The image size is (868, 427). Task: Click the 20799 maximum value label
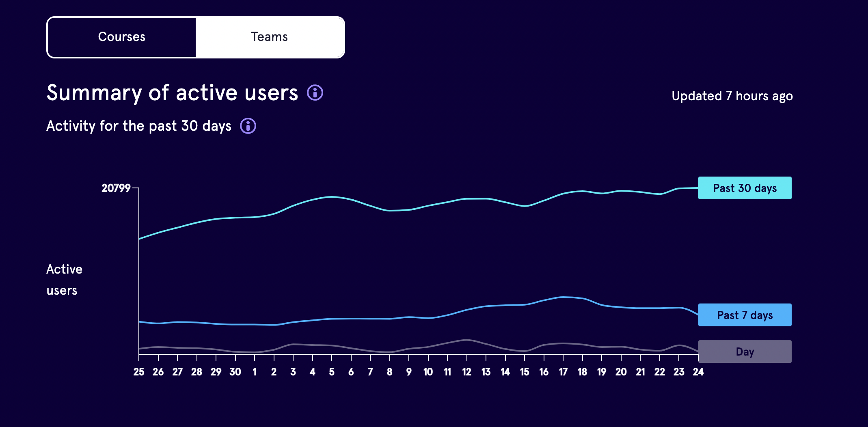116,188
